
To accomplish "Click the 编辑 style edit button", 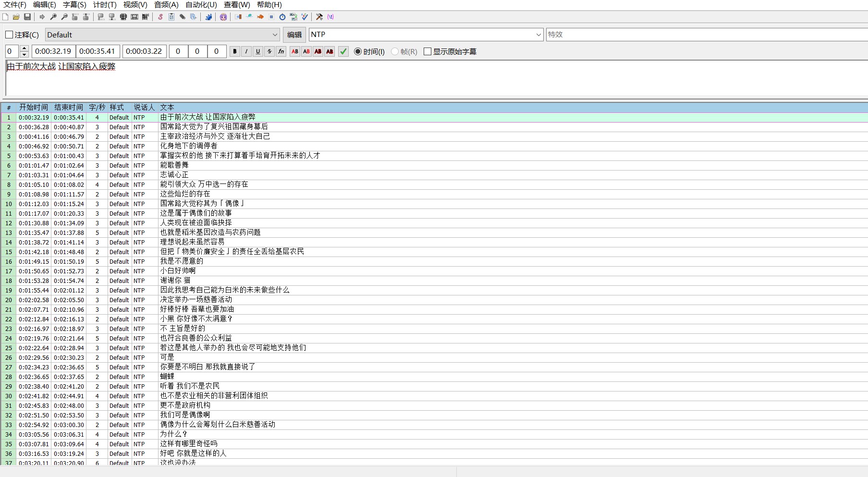I will click(294, 35).
